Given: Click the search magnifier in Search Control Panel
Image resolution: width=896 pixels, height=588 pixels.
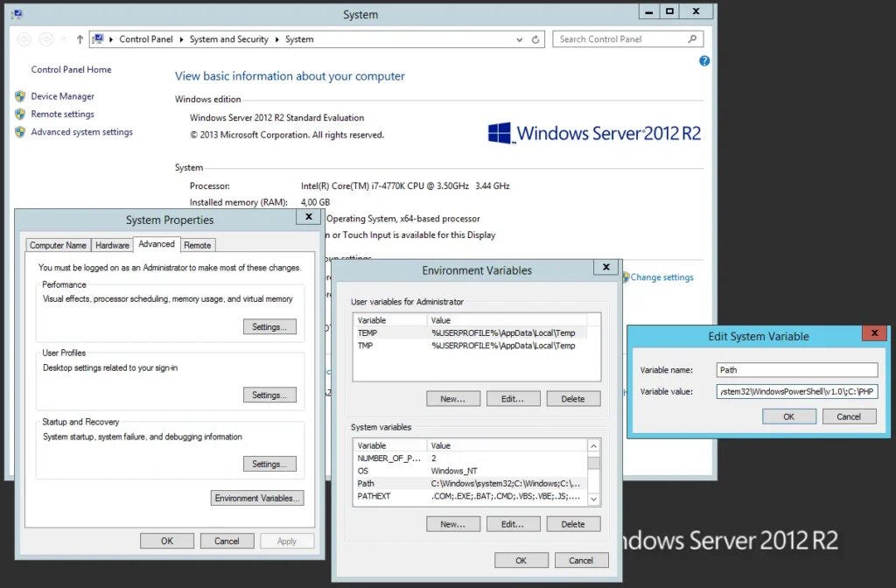Looking at the screenshot, I should click(x=692, y=39).
